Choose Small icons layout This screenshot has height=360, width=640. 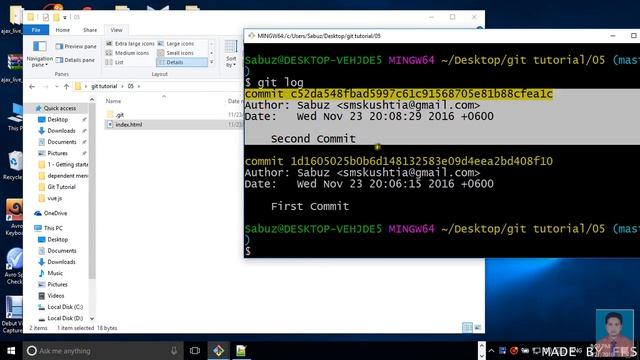(x=176, y=53)
